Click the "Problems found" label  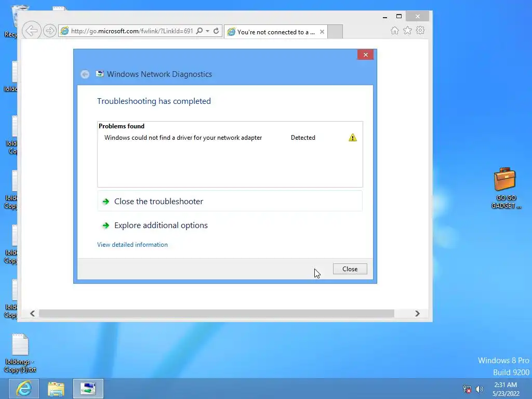(122, 126)
